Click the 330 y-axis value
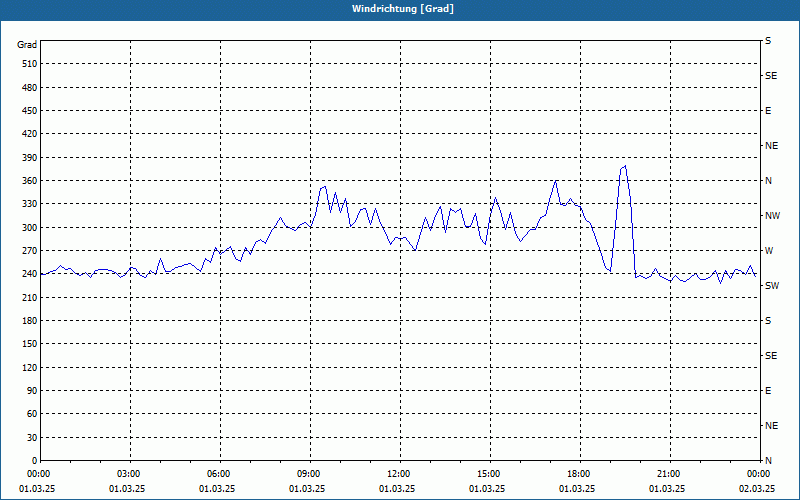 [x=30, y=204]
